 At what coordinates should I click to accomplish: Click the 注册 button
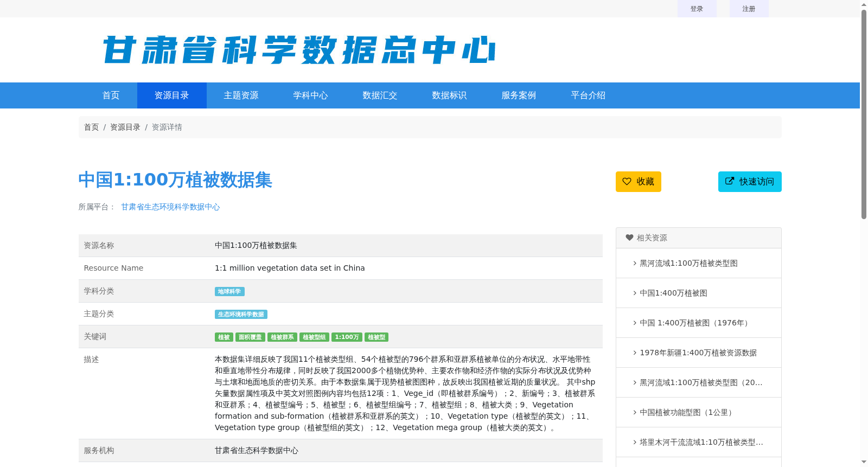click(x=749, y=9)
